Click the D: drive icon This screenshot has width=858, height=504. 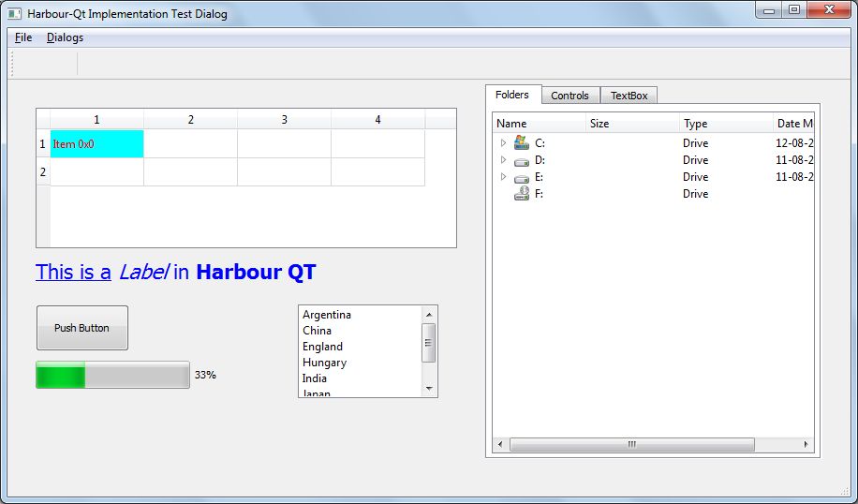tap(522, 160)
